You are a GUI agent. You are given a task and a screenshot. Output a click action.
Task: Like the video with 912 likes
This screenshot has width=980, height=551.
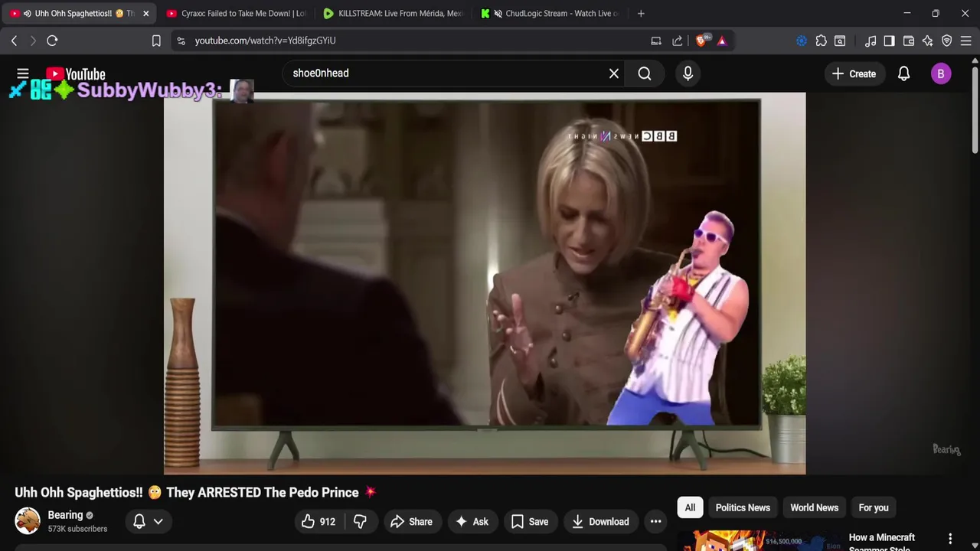click(318, 521)
